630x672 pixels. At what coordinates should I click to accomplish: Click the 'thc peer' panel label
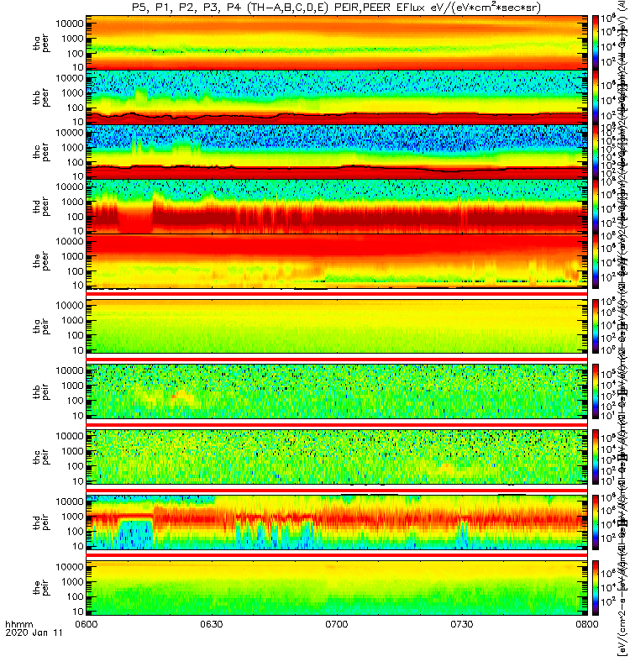(41, 152)
